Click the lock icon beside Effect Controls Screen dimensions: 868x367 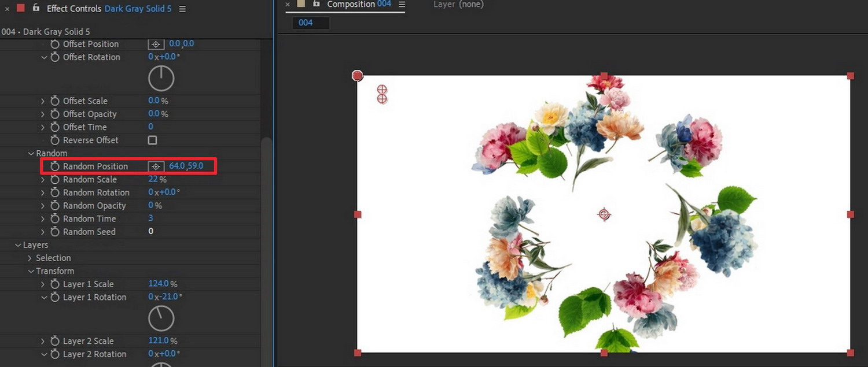tap(36, 8)
